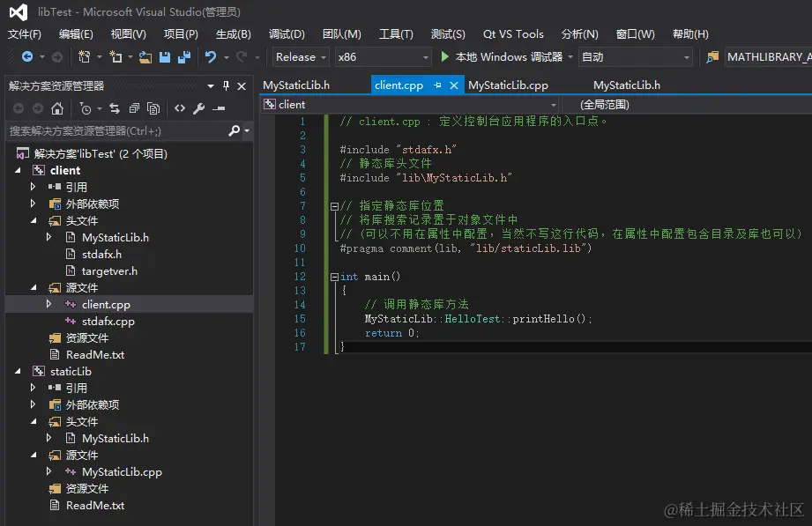The image size is (812, 526).
Task: Switch to the MyStaticLib.cpp tab
Action: (x=508, y=85)
